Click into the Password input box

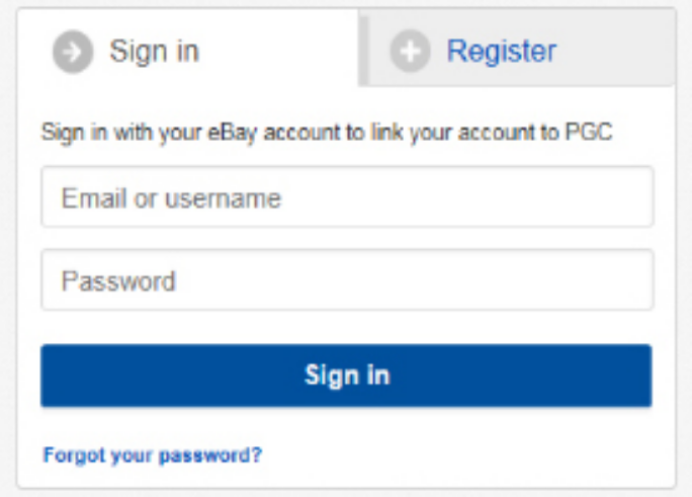point(347,280)
